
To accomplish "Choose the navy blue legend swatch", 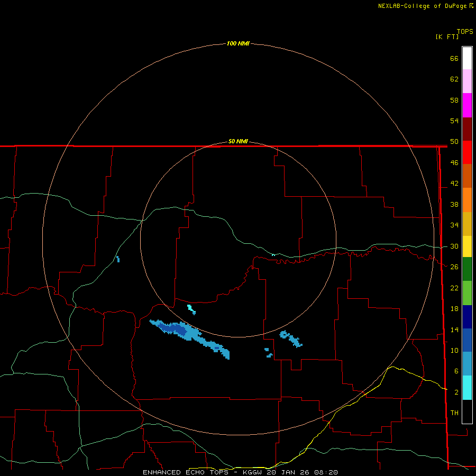I will pos(467,317).
